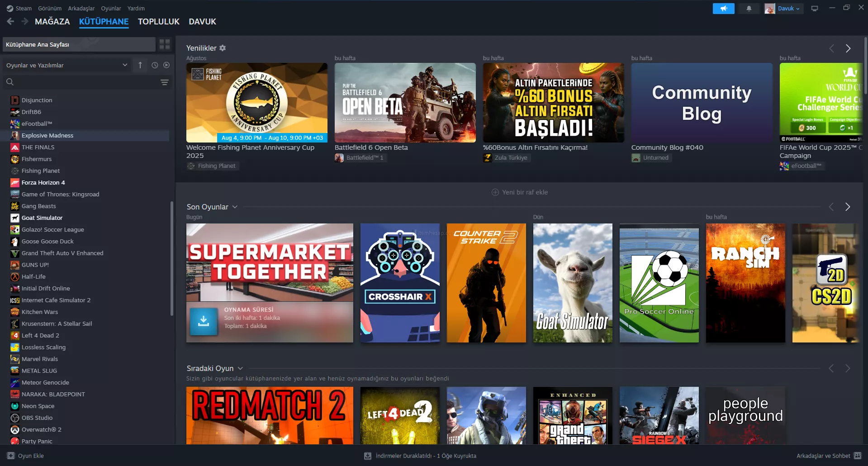Viewport: 868px width, 466px height.
Task: Click the download icon on Supermarket Together
Action: click(204, 321)
